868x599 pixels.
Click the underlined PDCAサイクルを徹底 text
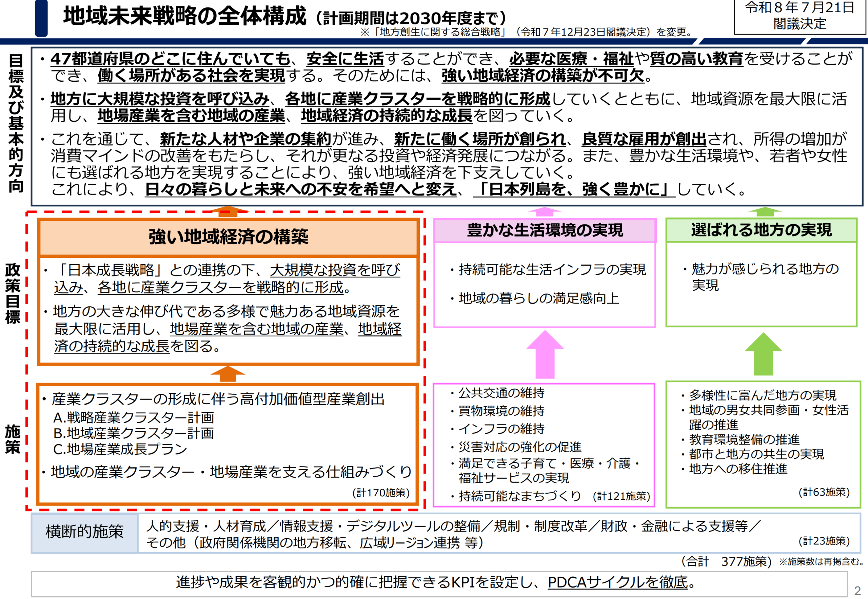(x=618, y=582)
